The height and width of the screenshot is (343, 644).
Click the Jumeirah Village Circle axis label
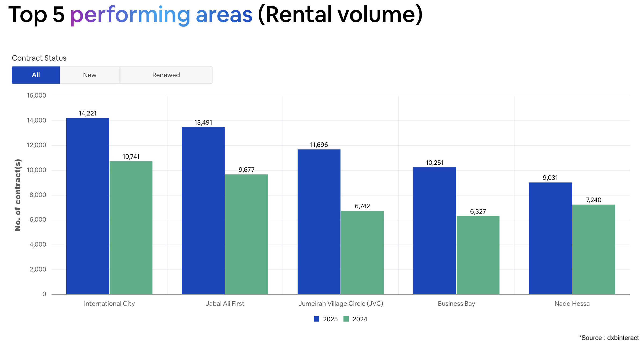tap(341, 304)
